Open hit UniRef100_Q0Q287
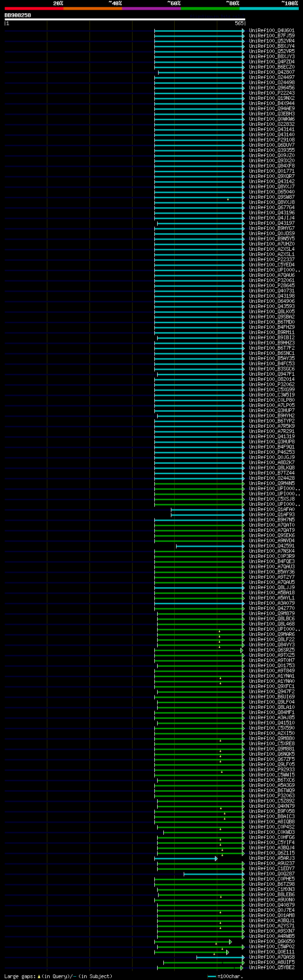Image resolution: width=303 pixels, height=980 pixels. (272, 874)
